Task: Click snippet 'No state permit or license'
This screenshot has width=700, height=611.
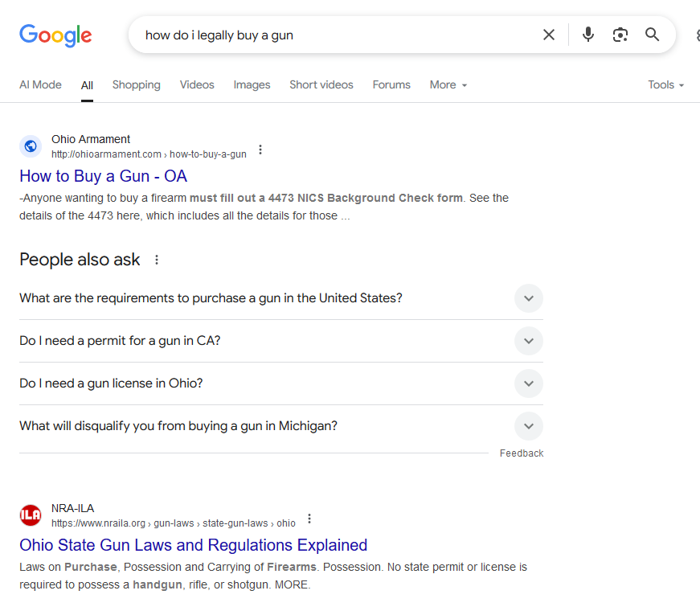Action: (x=452, y=567)
